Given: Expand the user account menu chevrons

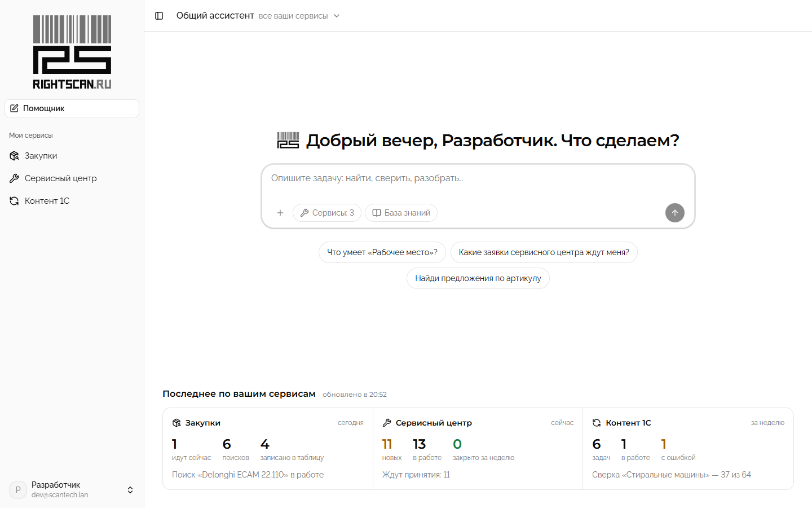Looking at the screenshot, I should click(x=130, y=490).
